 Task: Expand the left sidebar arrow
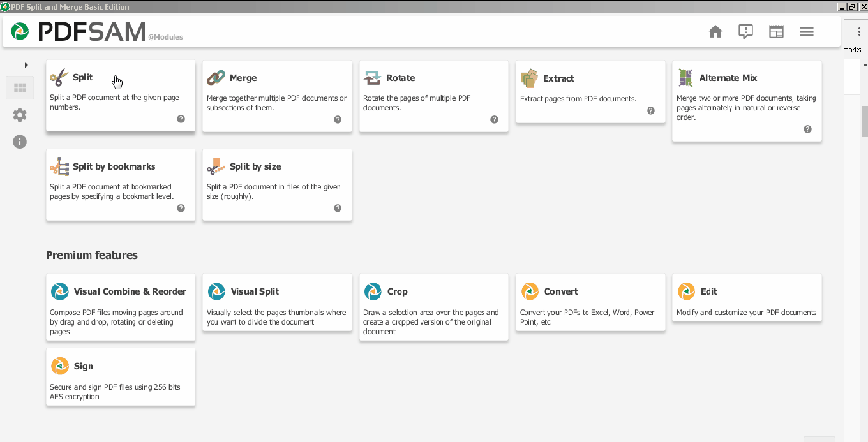26,64
